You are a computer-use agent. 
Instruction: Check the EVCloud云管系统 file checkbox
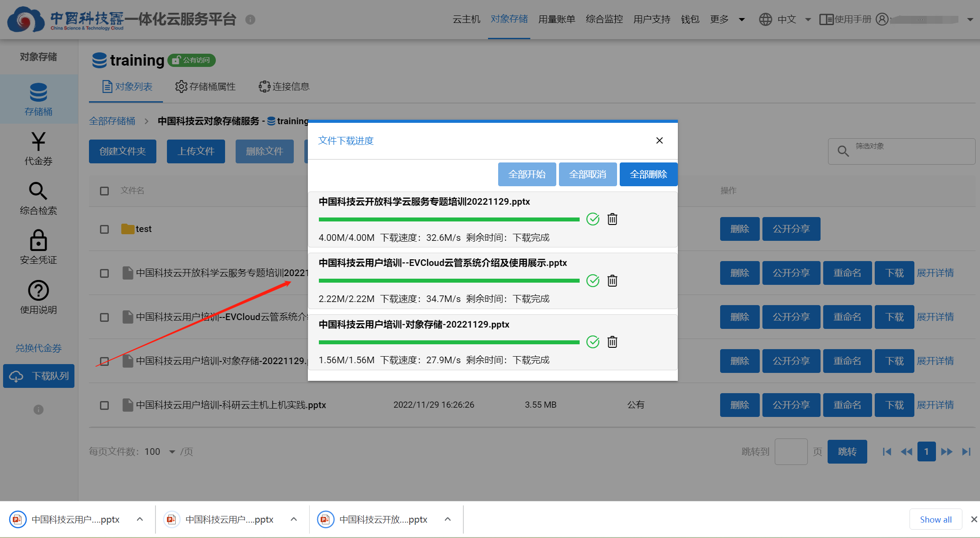[x=104, y=317]
